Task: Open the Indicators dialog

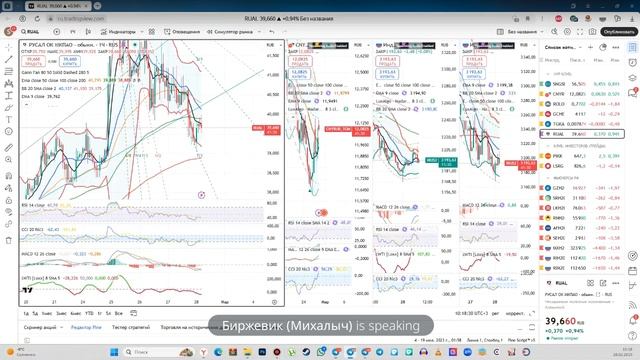Action: click(118, 31)
